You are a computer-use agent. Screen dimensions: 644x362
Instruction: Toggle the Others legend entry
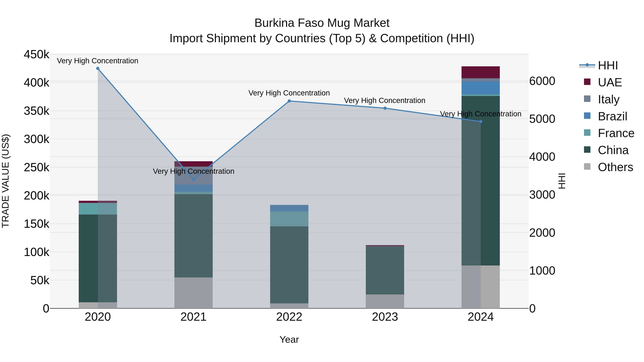coord(609,167)
